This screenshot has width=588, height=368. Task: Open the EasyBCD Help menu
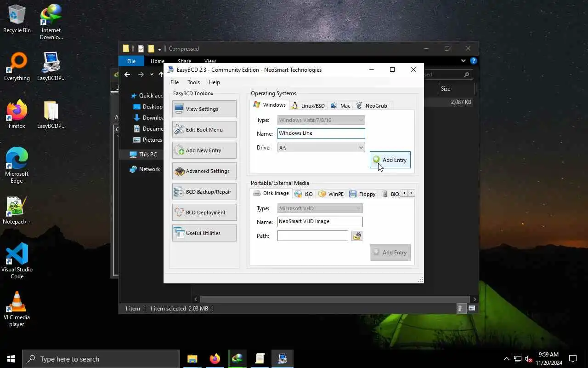(214, 82)
